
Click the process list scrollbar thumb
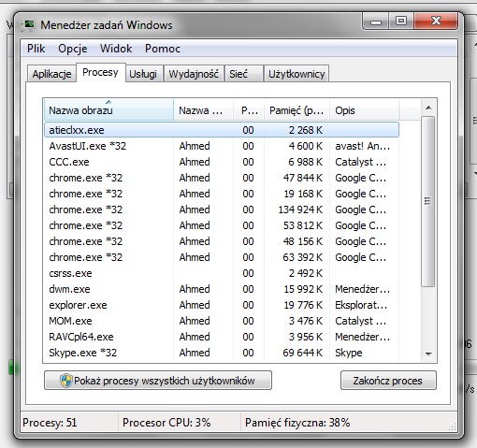tap(428, 201)
